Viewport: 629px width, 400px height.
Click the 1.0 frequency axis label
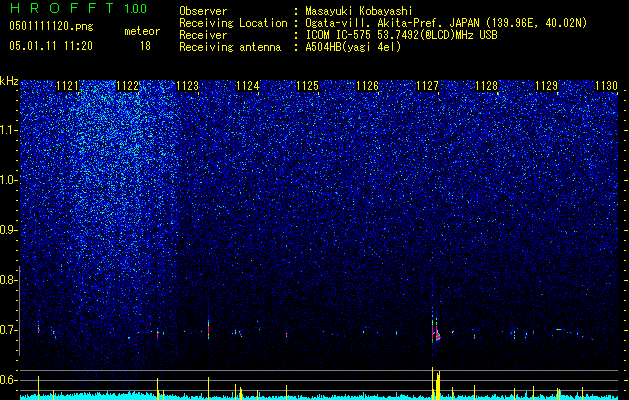click(x=9, y=181)
